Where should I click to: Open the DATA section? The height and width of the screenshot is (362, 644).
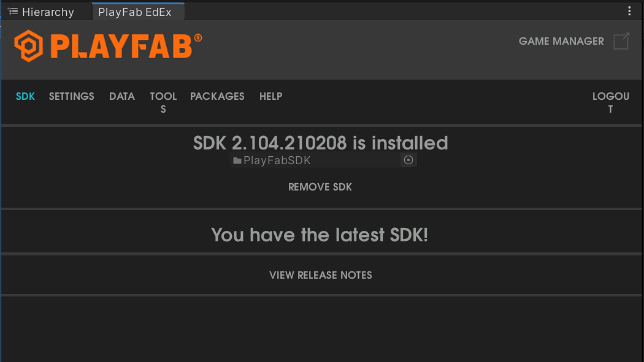tap(122, 96)
